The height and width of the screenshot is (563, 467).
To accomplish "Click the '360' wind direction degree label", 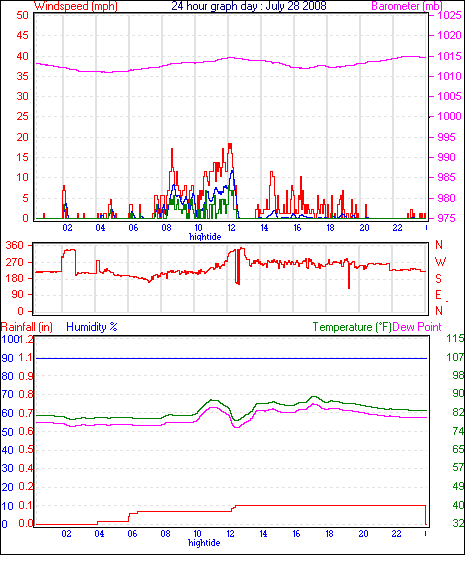I will pyautogui.click(x=14, y=246).
